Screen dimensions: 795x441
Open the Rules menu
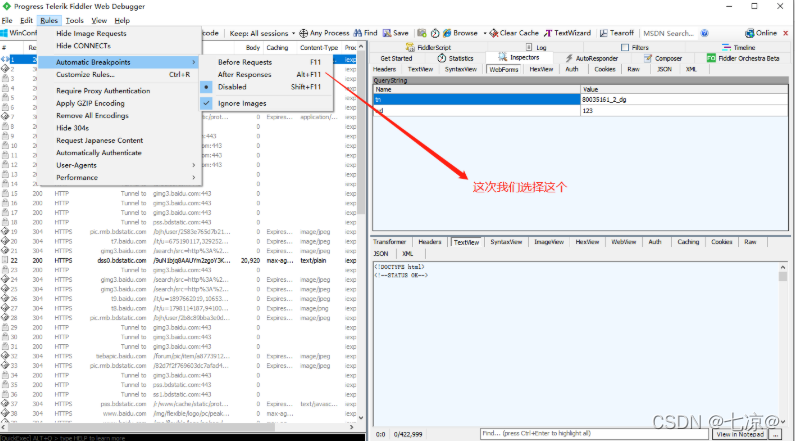click(x=49, y=20)
